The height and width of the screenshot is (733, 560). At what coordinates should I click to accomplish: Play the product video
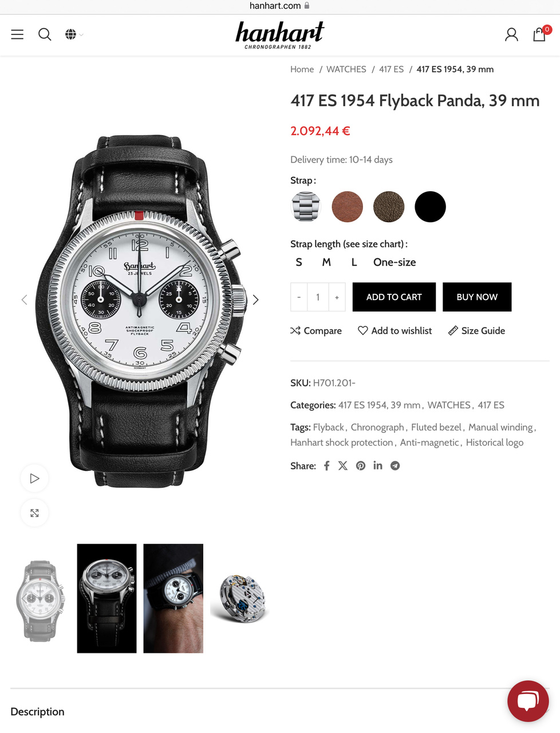coord(34,478)
